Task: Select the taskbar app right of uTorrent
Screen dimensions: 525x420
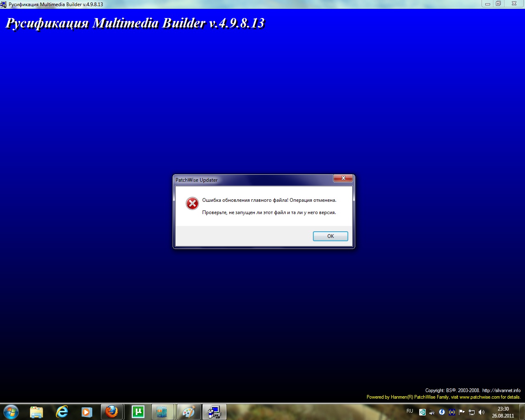Action: point(163,412)
